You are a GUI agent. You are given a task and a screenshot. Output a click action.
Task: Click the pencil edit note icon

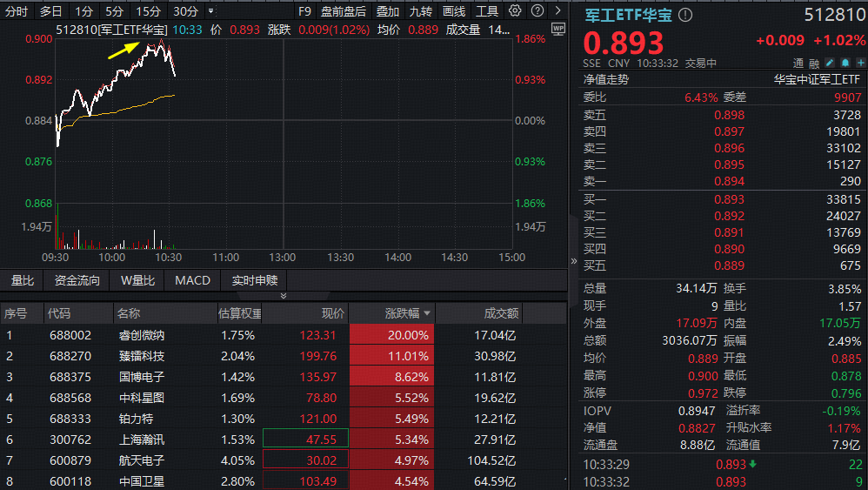click(x=829, y=63)
